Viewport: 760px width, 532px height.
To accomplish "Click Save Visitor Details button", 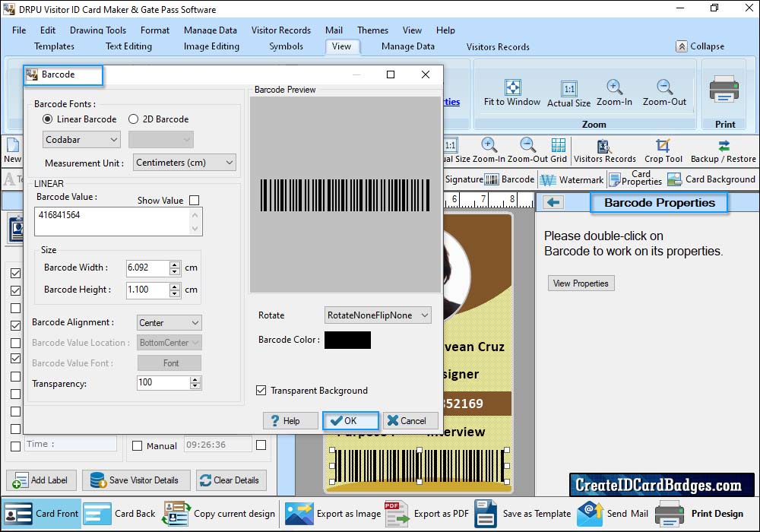I will tap(136, 480).
